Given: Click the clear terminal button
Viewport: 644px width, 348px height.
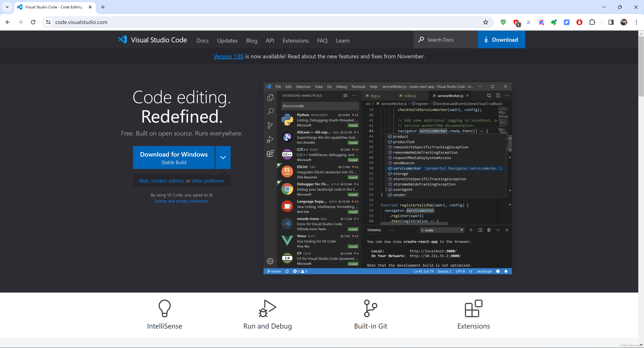Looking at the screenshot, I should (489, 230).
